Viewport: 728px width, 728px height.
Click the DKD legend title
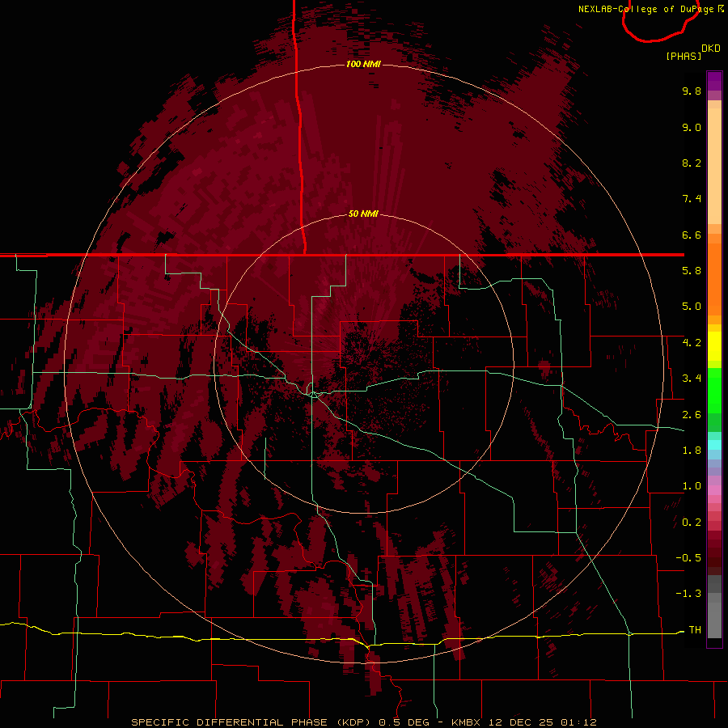pos(711,48)
